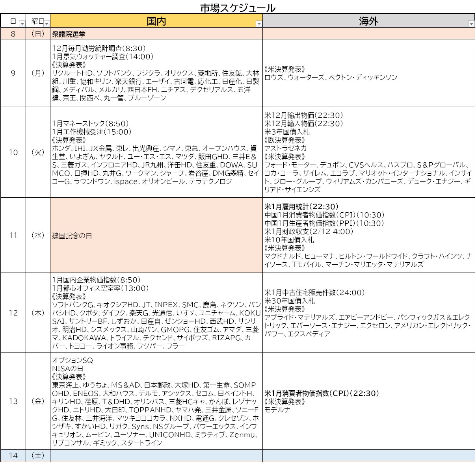Select the (土) weekday cell

click(x=38, y=455)
